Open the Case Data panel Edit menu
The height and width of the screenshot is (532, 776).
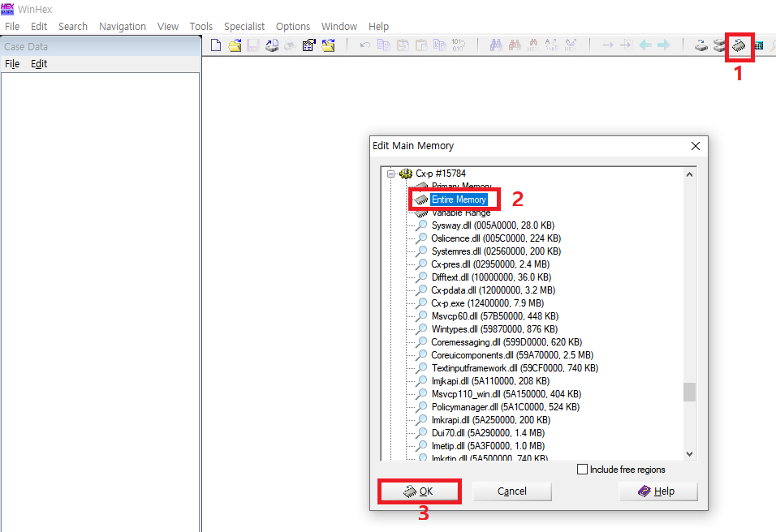click(x=39, y=64)
